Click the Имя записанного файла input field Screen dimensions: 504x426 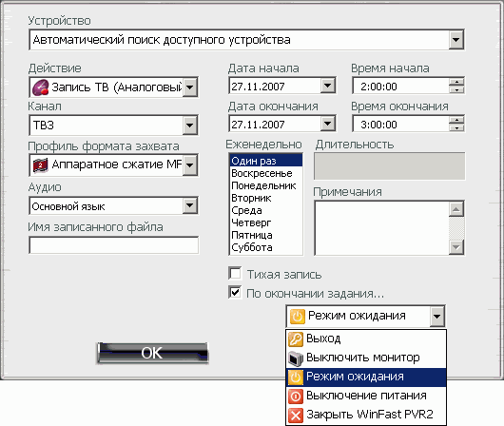pyautogui.click(x=113, y=245)
